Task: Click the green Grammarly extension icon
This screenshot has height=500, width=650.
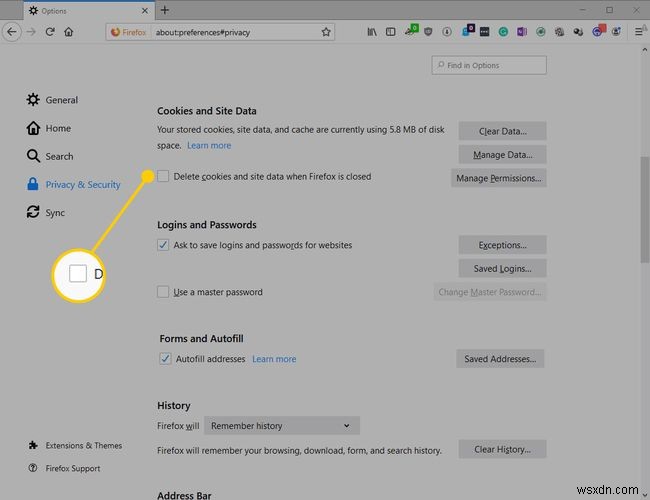Action: click(503, 32)
